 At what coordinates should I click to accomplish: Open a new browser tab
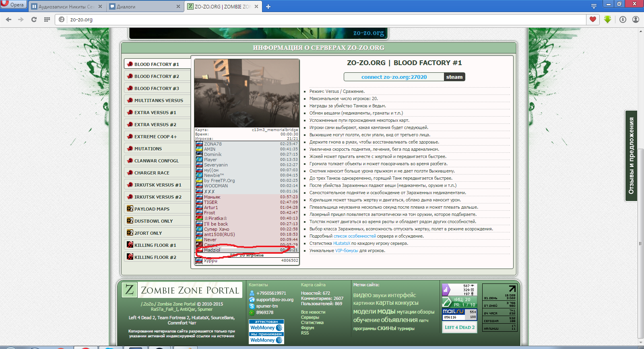pos(268,6)
